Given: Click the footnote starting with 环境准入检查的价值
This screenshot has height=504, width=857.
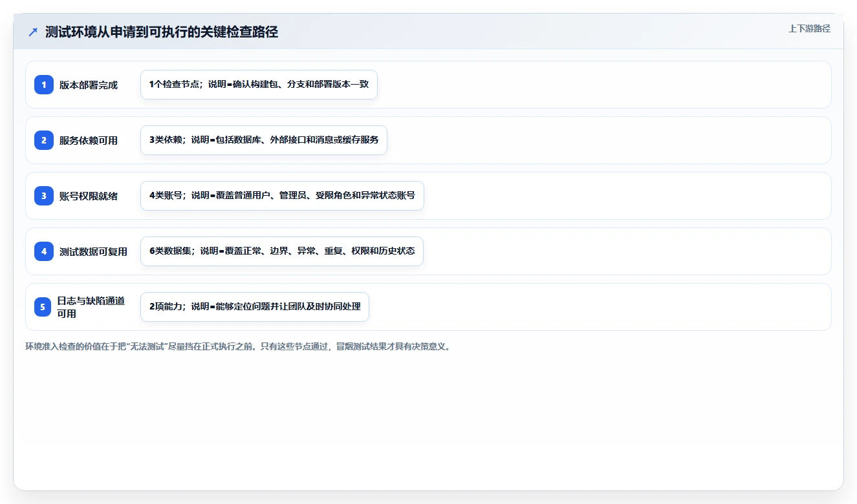Looking at the screenshot, I should 238,347.
